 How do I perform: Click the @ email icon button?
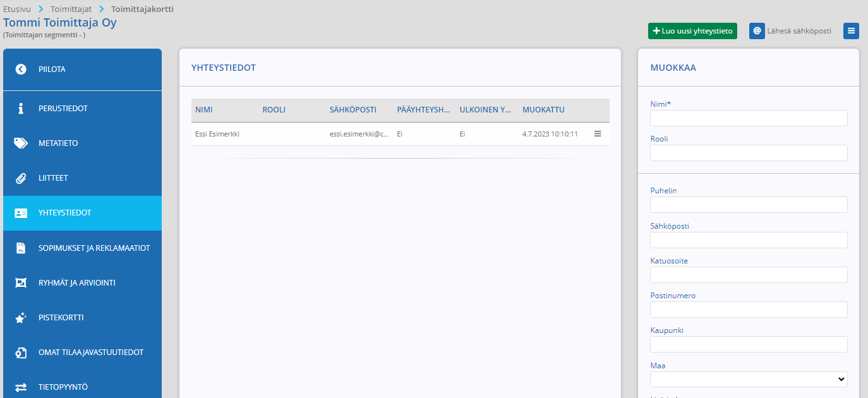[x=757, y=31]
